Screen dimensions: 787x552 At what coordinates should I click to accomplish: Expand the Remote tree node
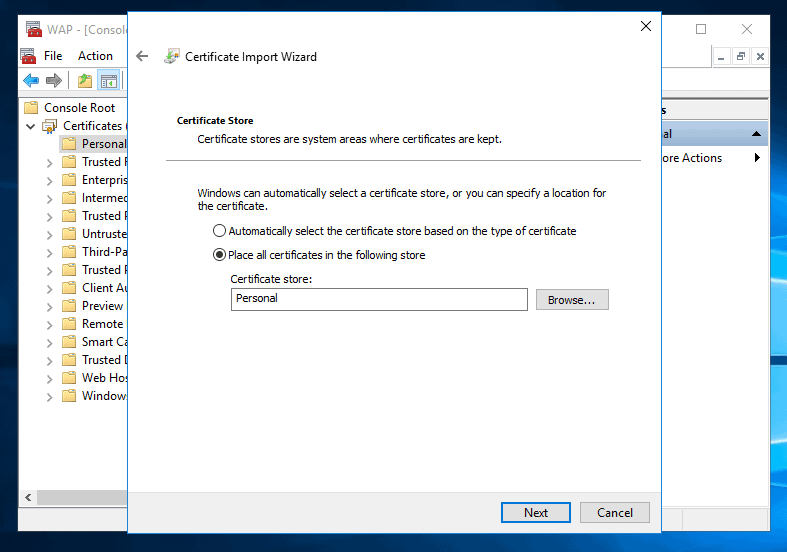coord(49,325)
